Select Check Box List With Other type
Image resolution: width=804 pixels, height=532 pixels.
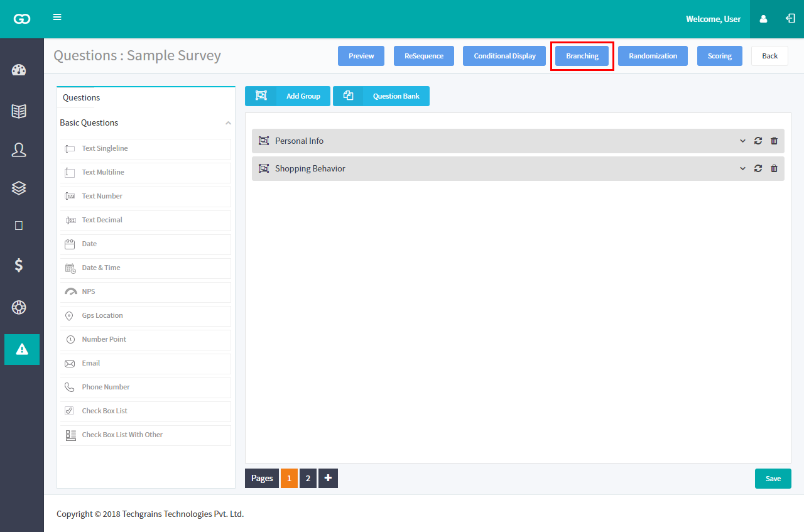(x=146, y=435)
